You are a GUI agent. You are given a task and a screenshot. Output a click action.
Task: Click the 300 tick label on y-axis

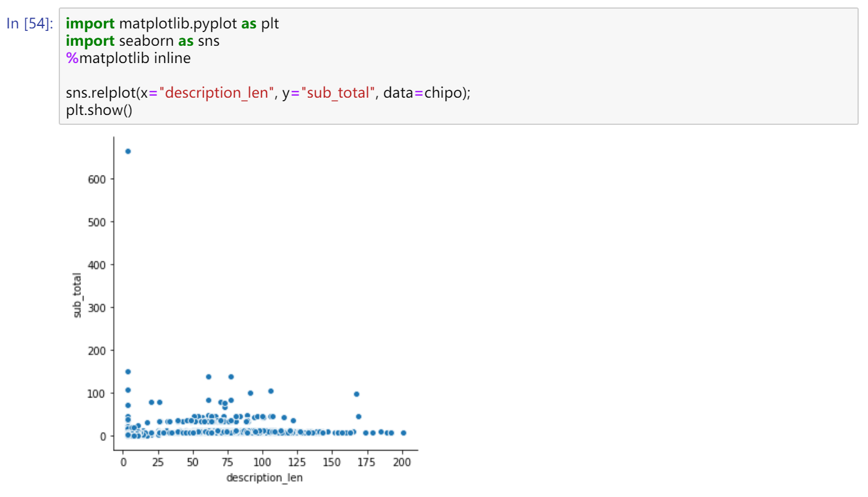tap(98, 307)
